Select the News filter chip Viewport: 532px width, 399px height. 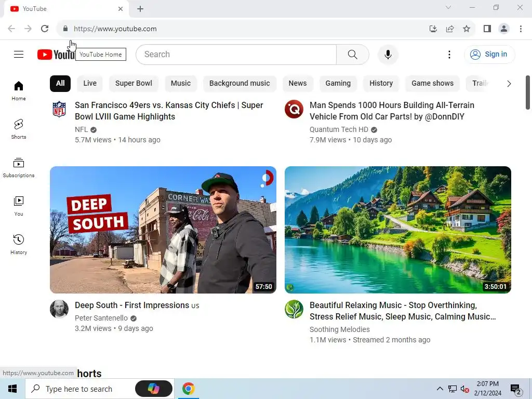pos(298,84)
